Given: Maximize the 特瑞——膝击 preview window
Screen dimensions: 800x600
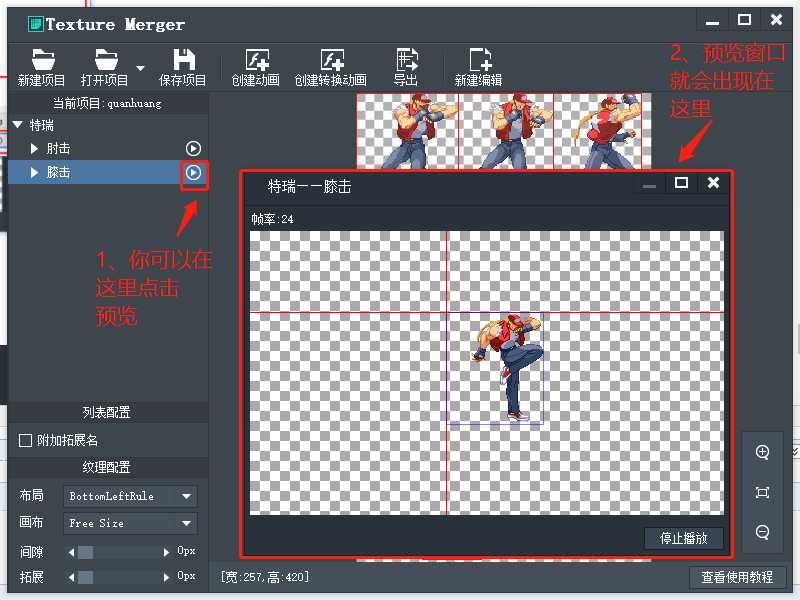Looking at the screenshot, I should [x=681, y=183].
